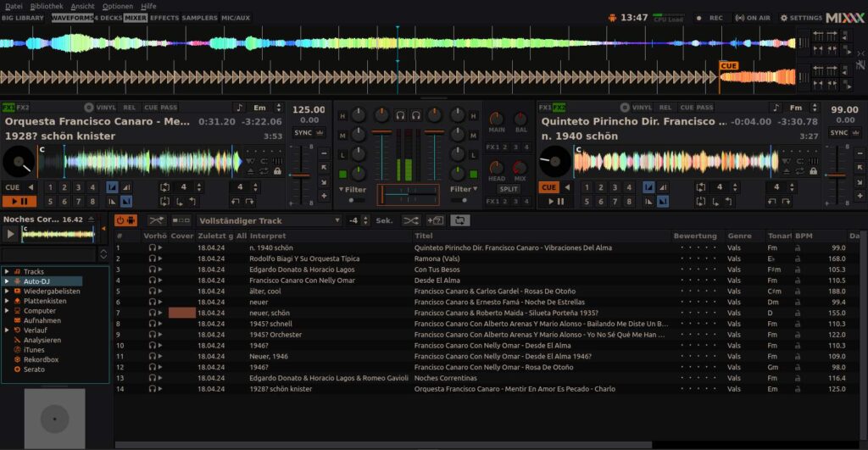Open the Datei menu
Screen dimensions: 868x450
14,6
